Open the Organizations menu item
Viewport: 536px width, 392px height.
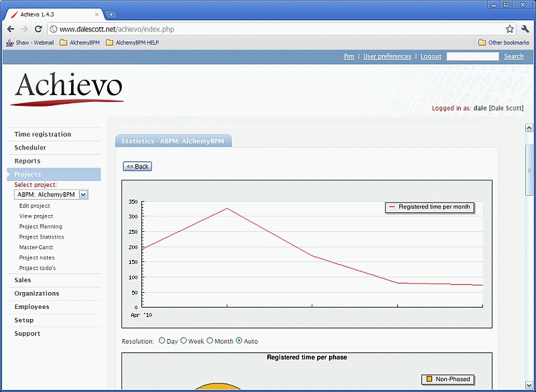coord(37,293)
